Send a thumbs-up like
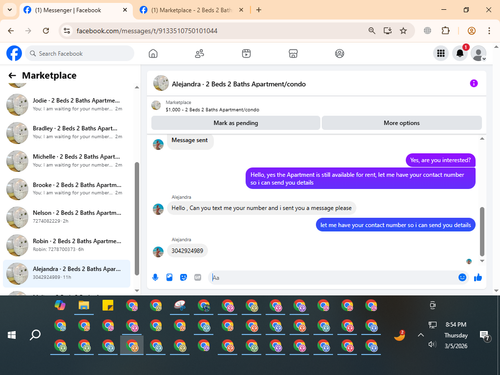Screen dimensions: 500x375 [x=478, y=277]
